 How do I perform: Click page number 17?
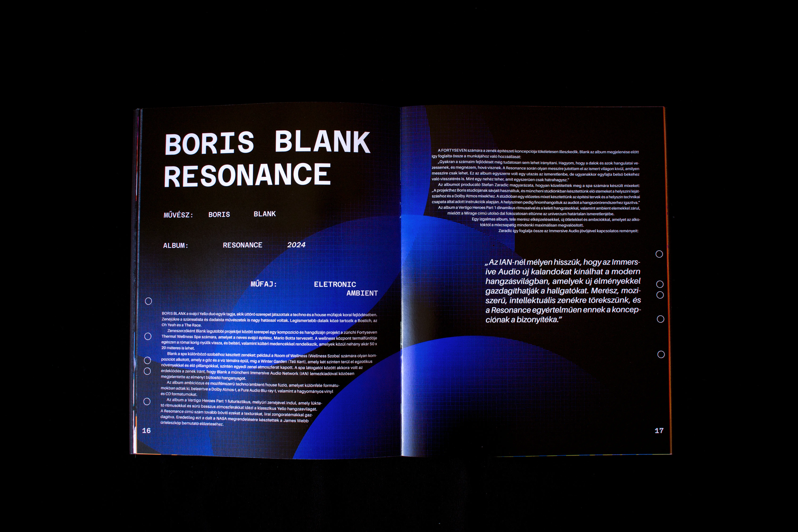[x=659, y=431]
